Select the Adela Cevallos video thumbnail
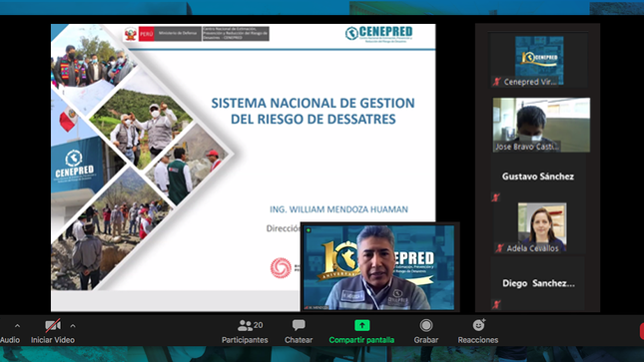The height and width of the screenshot is (362, 644). point(542,227)
